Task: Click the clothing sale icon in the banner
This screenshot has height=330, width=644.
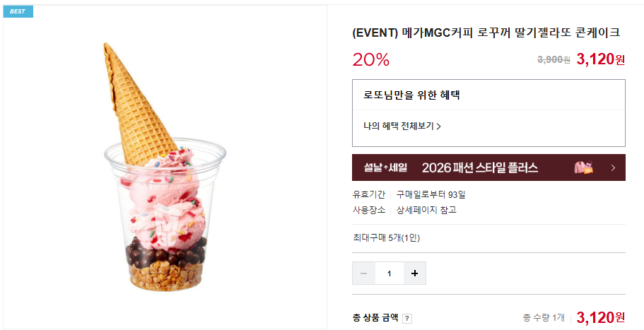Action: 584,167
